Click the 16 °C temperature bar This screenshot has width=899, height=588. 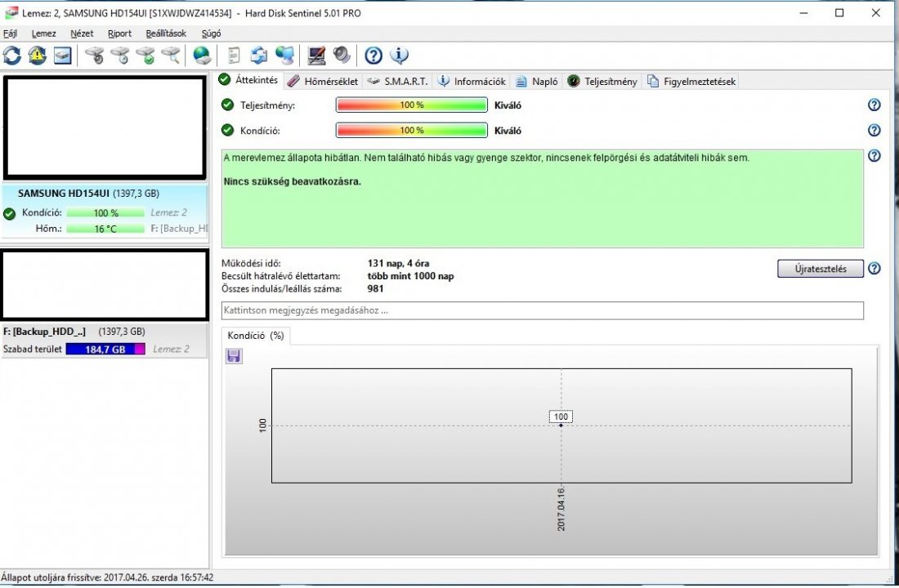(105, 229)
